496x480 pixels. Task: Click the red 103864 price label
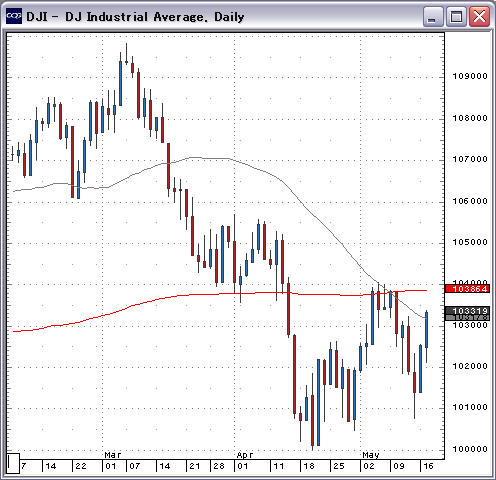pyautogui.click(x=467, y=289)
